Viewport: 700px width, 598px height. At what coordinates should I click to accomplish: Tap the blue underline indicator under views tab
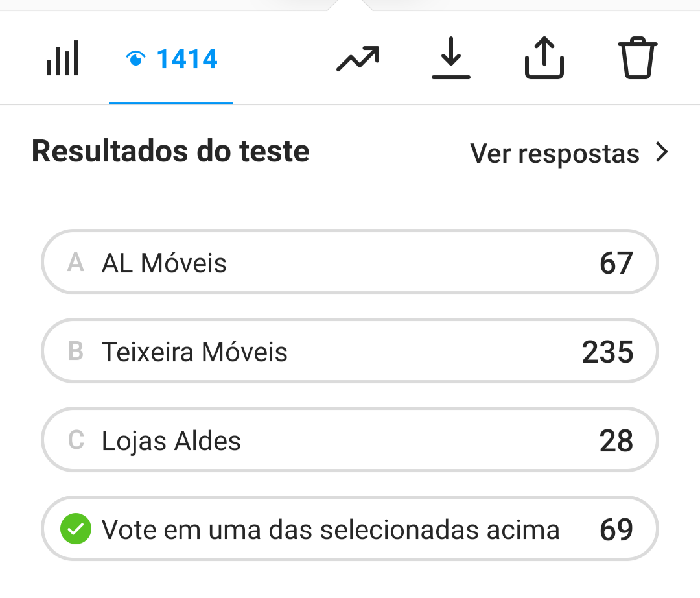(x=170, y=101)
